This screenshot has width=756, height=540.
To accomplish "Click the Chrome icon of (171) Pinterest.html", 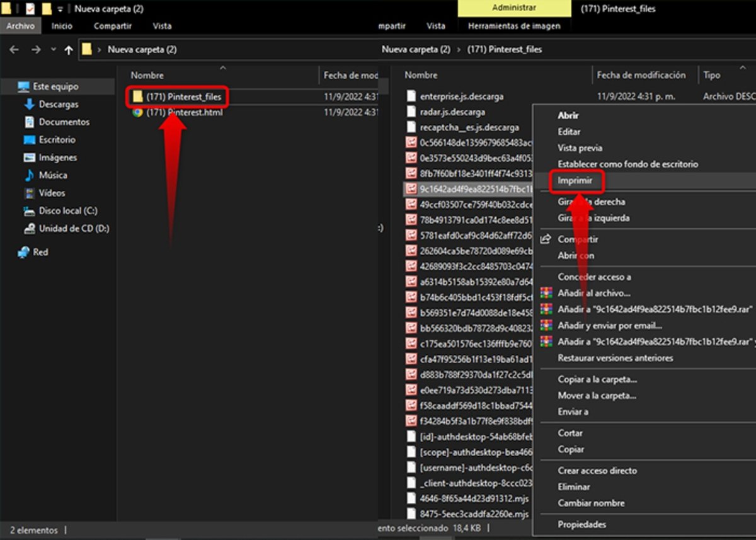I will pos(137,112).
